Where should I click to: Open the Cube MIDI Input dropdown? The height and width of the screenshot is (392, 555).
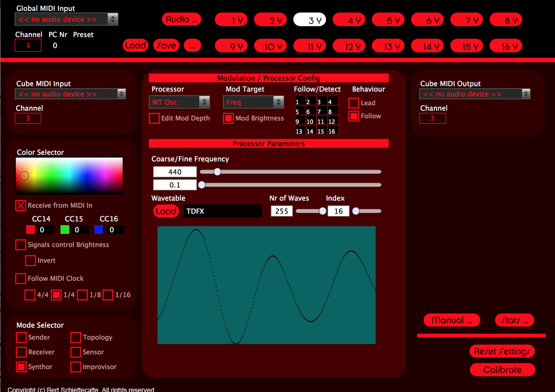click(70, 94)
